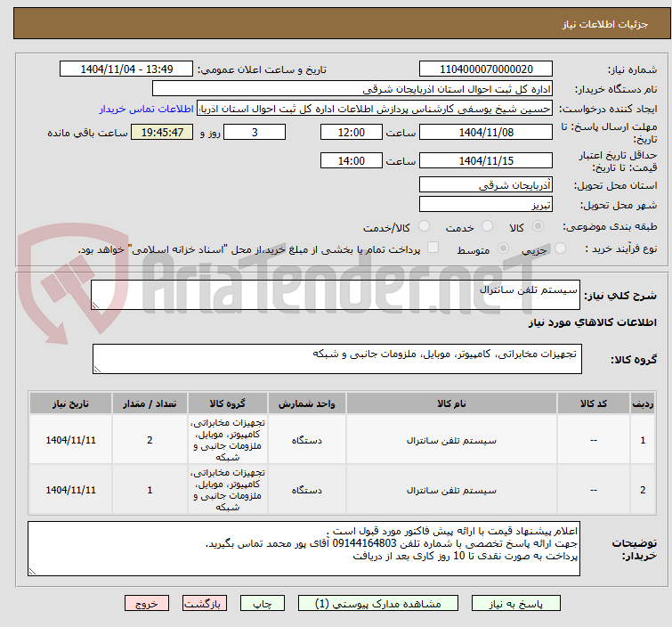
Task: Click the شماره نیاز field 1104000070000020
Action: pyautogui.click(x=486, y=69)
